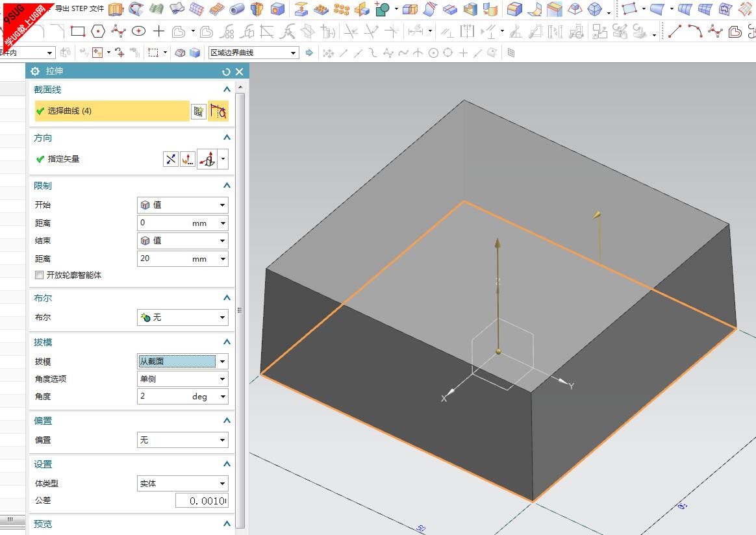Open the 体类型 dropdown showing 实体
Viewport: 756px width, 535px height.
click(183, 484)
